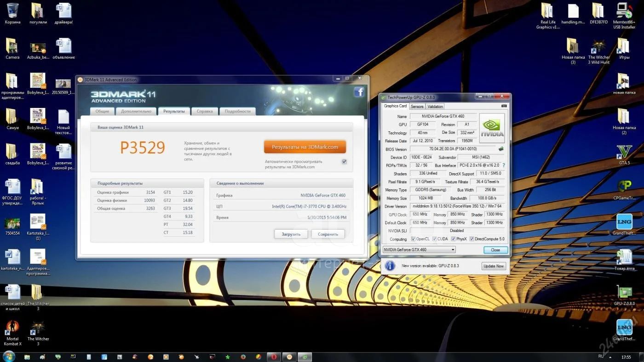Click the Firefox icon in the taskbar
Screen dimensions: 644x362
(x=243, y=357)
